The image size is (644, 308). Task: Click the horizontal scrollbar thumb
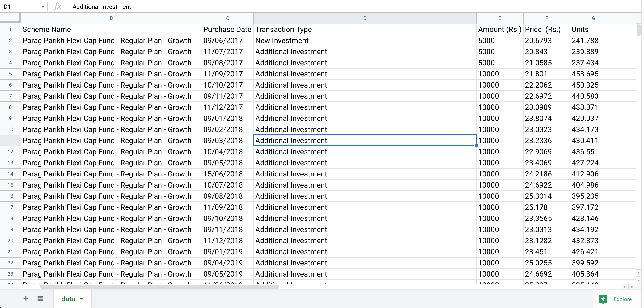pyautogui.click(x=160, y=287)
